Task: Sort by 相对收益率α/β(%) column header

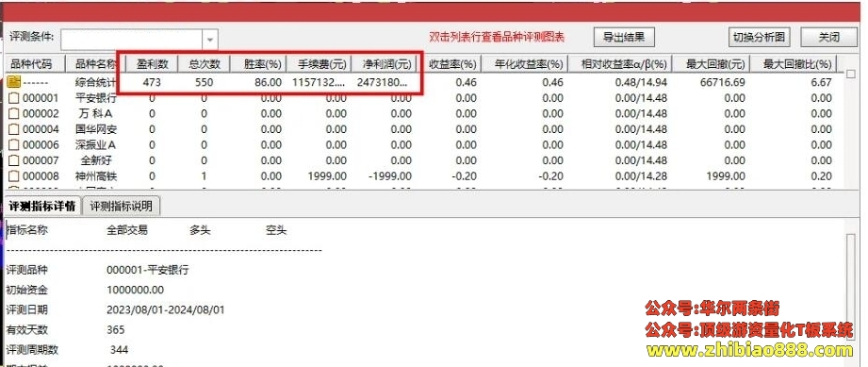Action: coord(619,64)
